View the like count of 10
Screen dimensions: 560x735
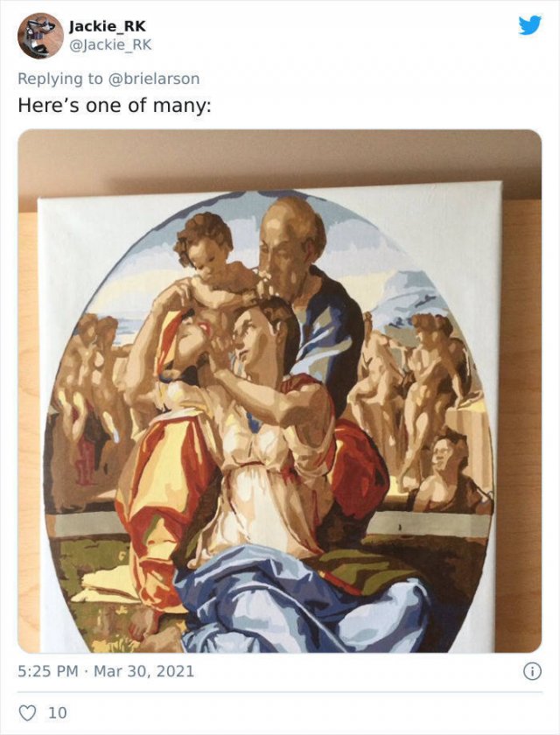(58, 713)
